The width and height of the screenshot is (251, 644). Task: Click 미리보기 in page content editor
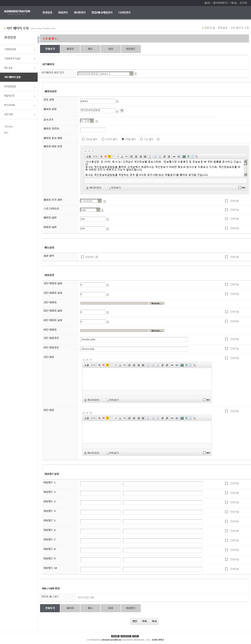coord(114,188)
